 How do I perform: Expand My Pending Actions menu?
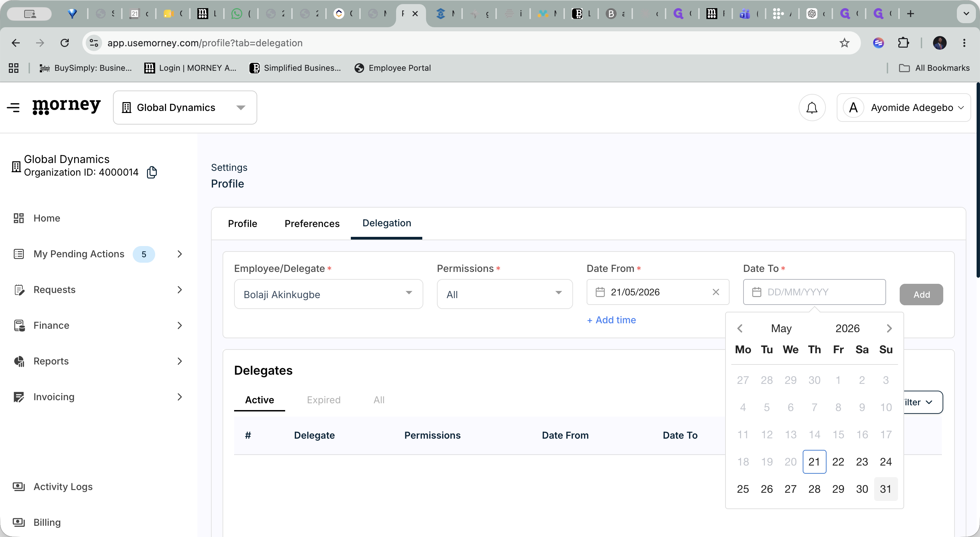click(180, 254)
